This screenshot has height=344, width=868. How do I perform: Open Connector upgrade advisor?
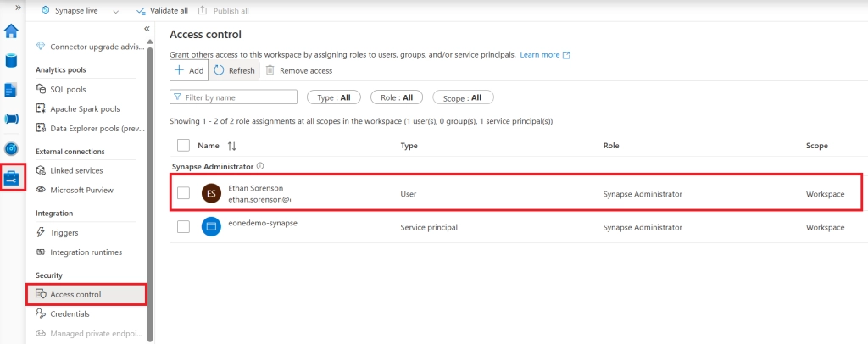click(x=89, y=47)
